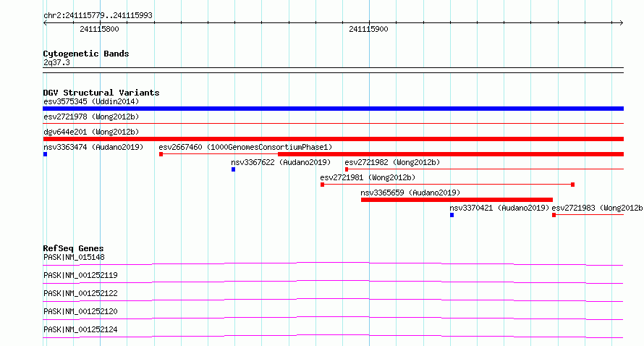Click the esv2721981 right red end square

pyautogui.click(x=572, y=185)
